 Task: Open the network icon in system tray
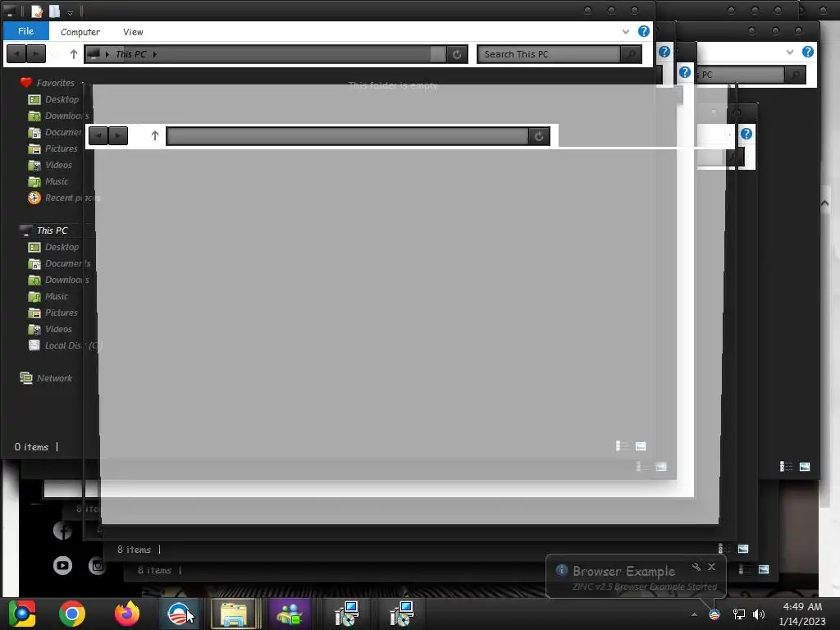click(739, 614)
